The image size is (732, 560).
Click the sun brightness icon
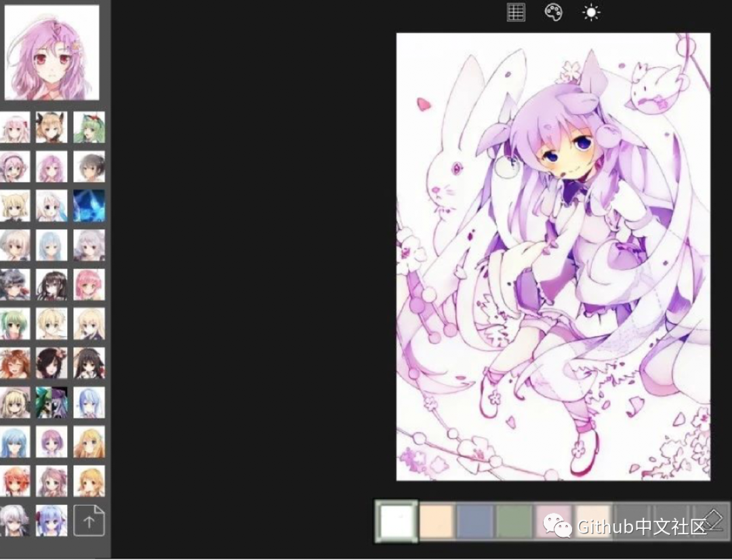point(591,13)
